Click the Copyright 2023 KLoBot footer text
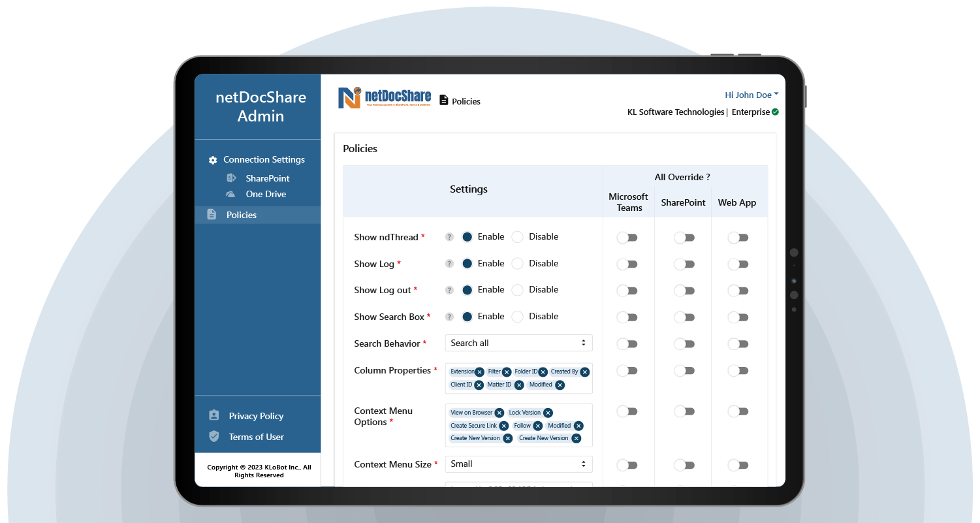980x523 pixels. coord(259,471)
